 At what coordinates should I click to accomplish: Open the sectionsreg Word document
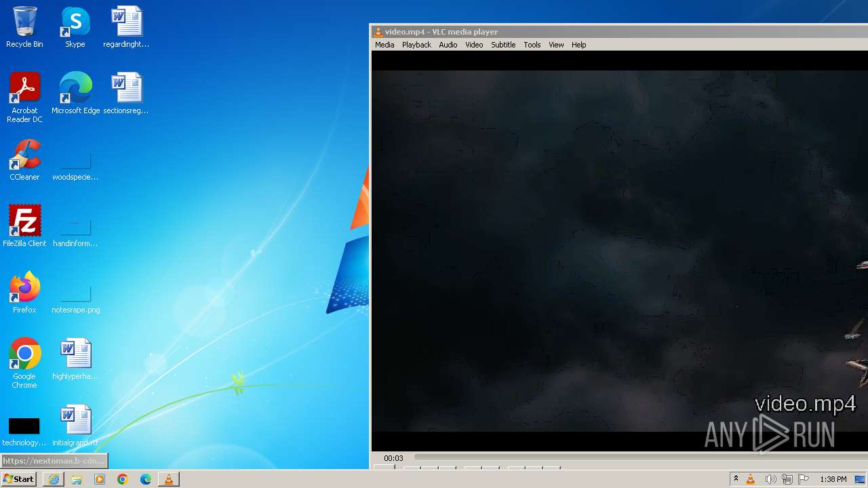click(126, 94)
